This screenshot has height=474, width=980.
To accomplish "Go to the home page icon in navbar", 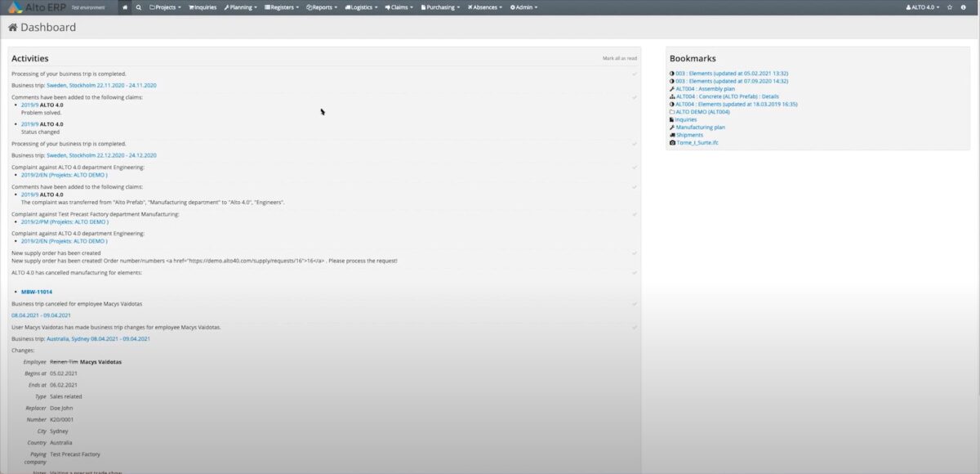I will 125,7.
